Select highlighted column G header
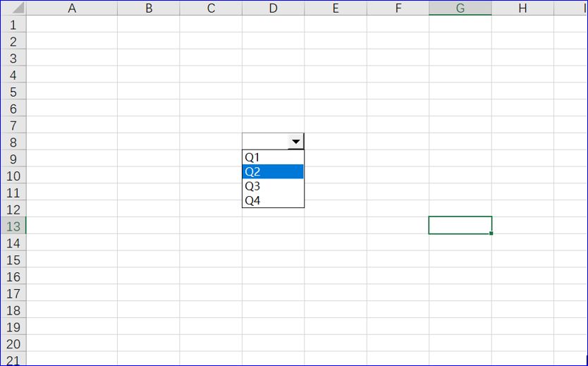The height and width of the screenshot is (366, 588). 460,8
